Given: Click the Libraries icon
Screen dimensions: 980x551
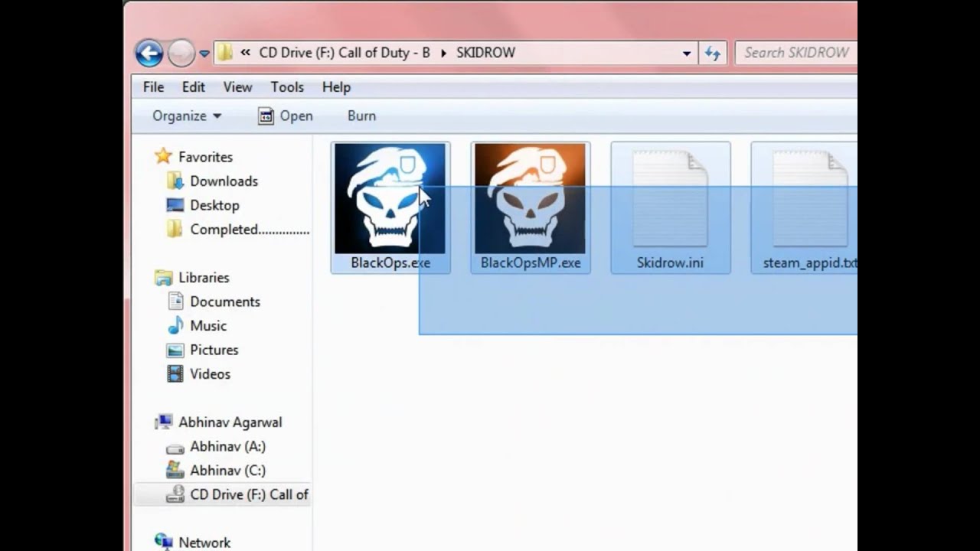Looking at the screenshot, I should click(163, 277).
